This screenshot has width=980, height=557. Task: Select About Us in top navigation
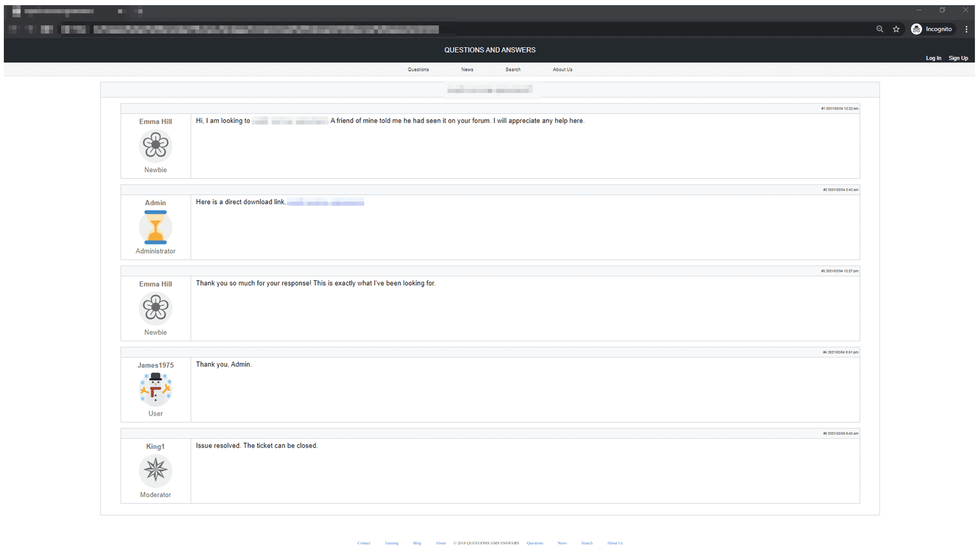562,69
